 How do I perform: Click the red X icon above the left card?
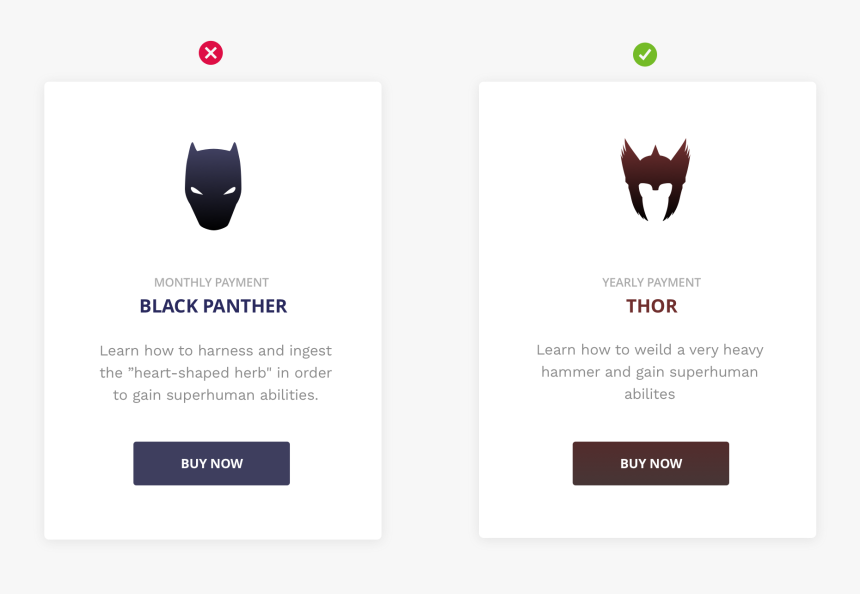[x=211, y=53]
